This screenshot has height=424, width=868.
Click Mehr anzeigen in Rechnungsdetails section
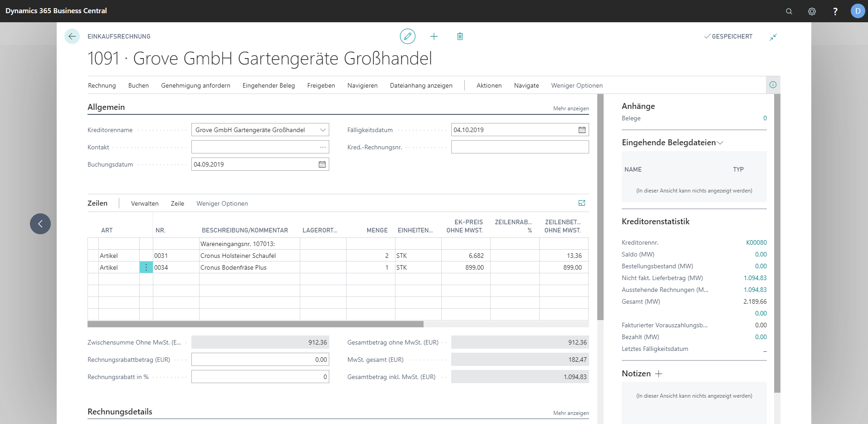click(x=571, y=413)
